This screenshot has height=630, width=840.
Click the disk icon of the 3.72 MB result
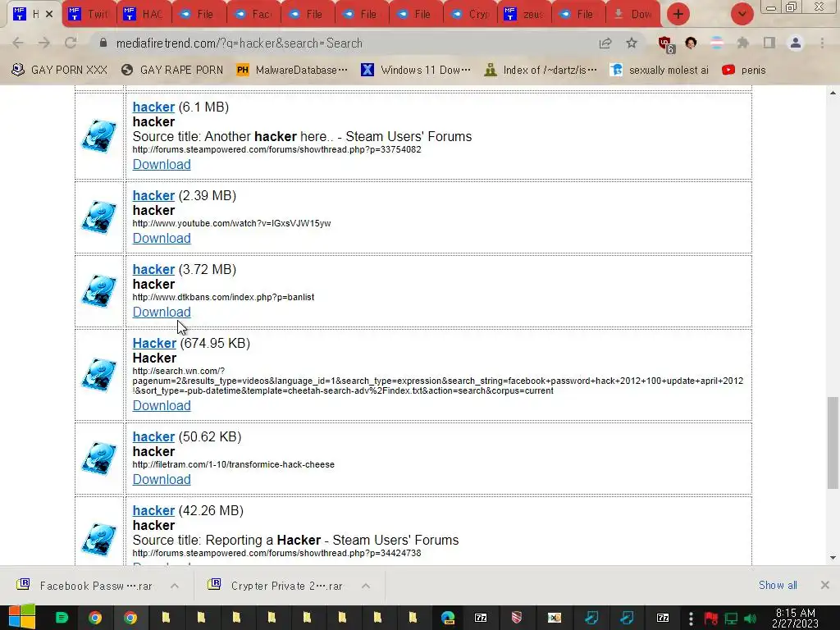click(x=99, y=291)
